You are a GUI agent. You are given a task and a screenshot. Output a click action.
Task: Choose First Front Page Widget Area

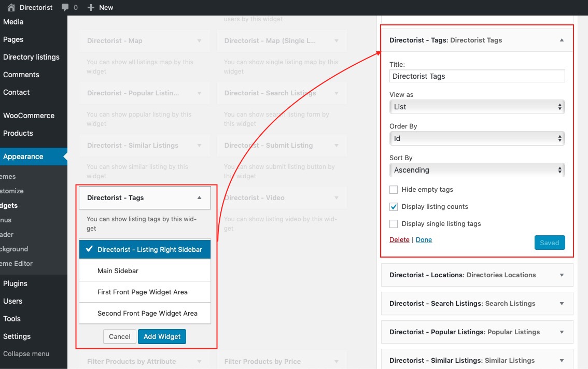[145, 292]
